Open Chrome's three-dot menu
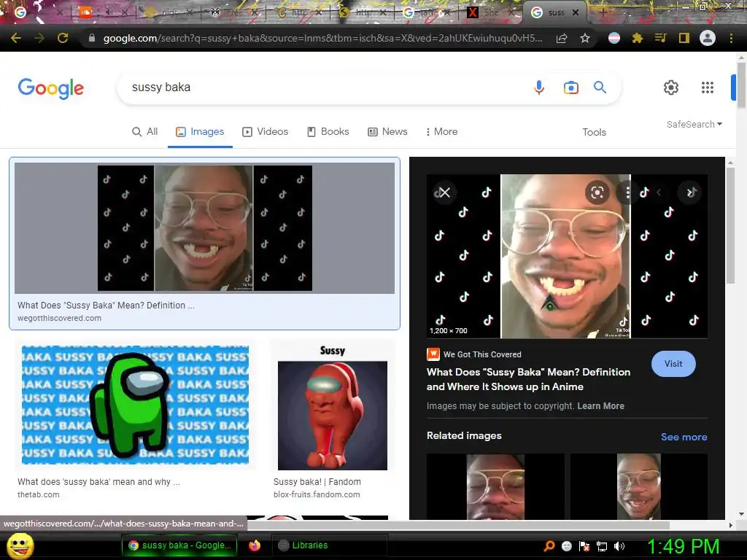This screenshot has width=747, height=560. 731,38
